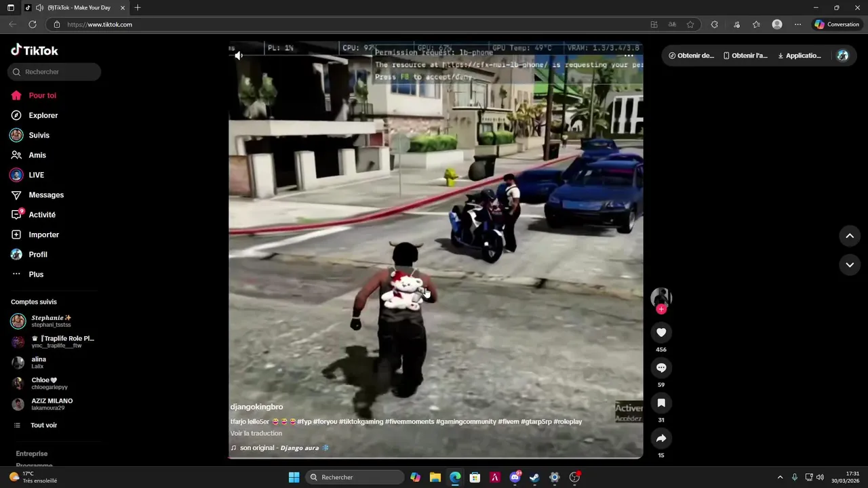Open the Explorer page
868x488 pixels.
(34, 115)
